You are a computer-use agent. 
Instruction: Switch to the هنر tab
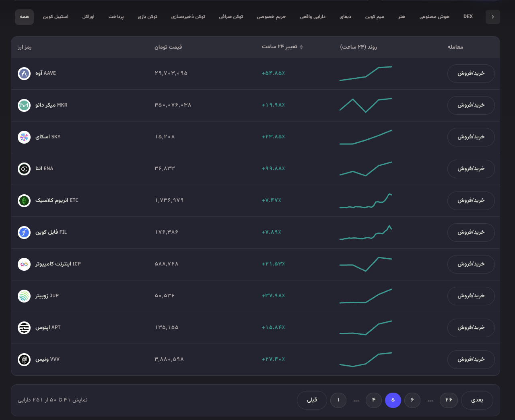[x=402, y=17]
